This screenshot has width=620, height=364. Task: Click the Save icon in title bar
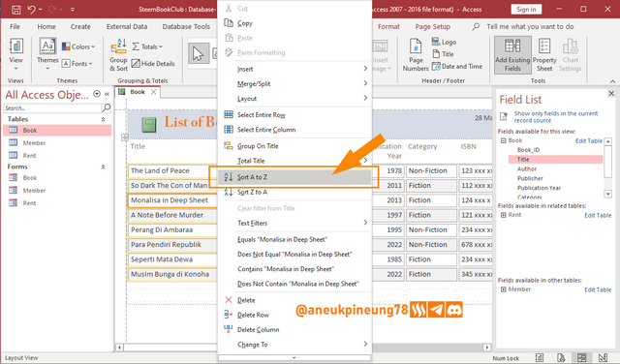tap(15, 9)
